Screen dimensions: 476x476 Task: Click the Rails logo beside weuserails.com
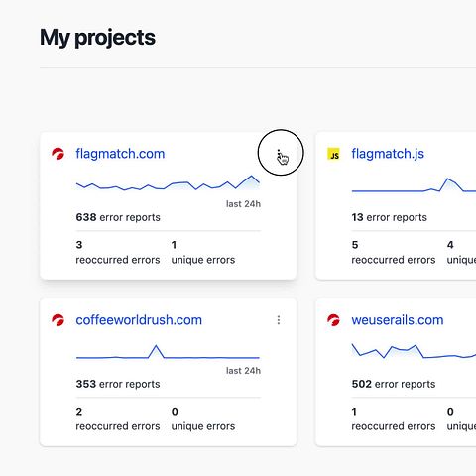pos(333,320)
